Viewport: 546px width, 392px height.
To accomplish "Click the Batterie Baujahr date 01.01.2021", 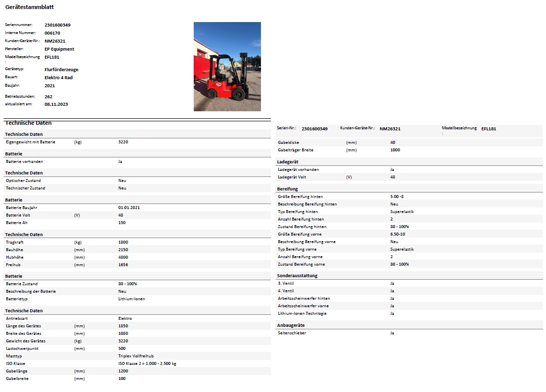I will [129, 208].
